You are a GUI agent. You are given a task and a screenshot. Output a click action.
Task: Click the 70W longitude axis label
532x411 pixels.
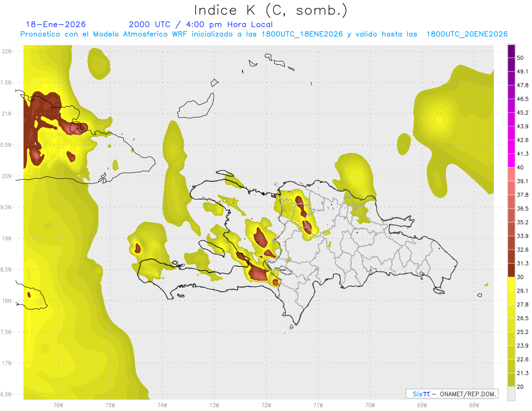[x=370, y=405]
